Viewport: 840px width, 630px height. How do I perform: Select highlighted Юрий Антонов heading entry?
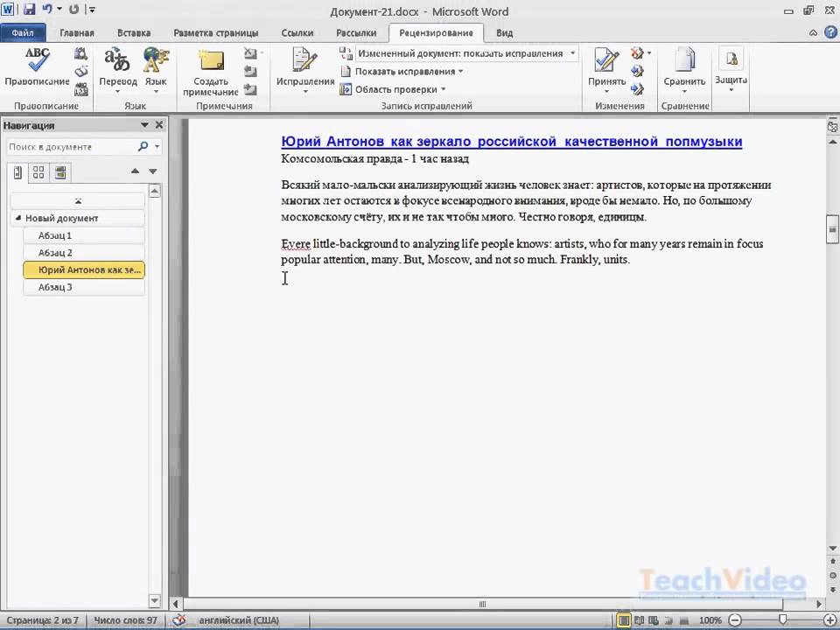pos(84,270)
